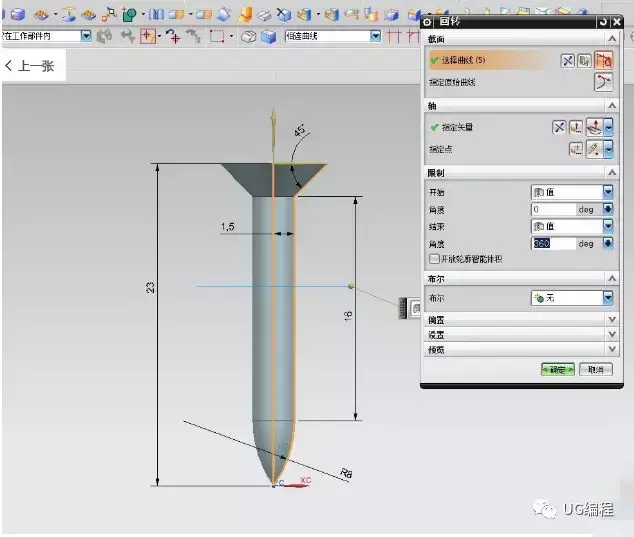Image resolution: width=634 pixels, height=537 pixels.
Task: Open the vector dialog icon in 指定矢量 row
Action: tap(576, 128)
